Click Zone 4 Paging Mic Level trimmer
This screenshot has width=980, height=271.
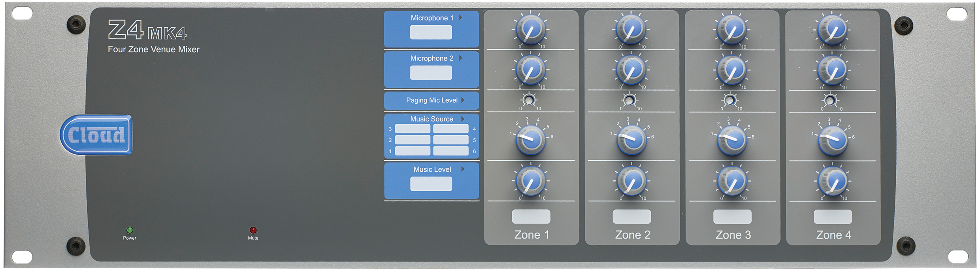click(830, 100)
